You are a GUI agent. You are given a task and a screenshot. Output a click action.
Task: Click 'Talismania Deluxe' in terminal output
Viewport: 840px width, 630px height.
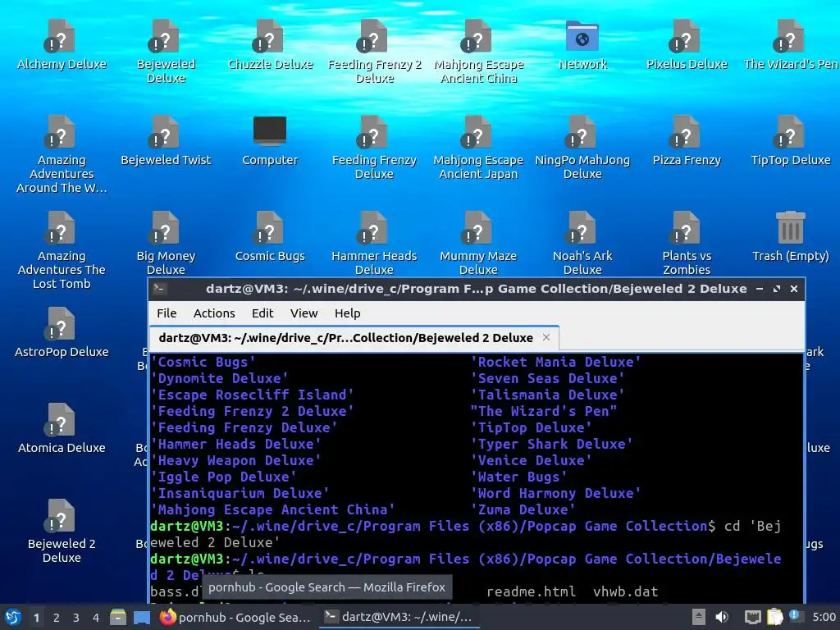pos(547,395)
